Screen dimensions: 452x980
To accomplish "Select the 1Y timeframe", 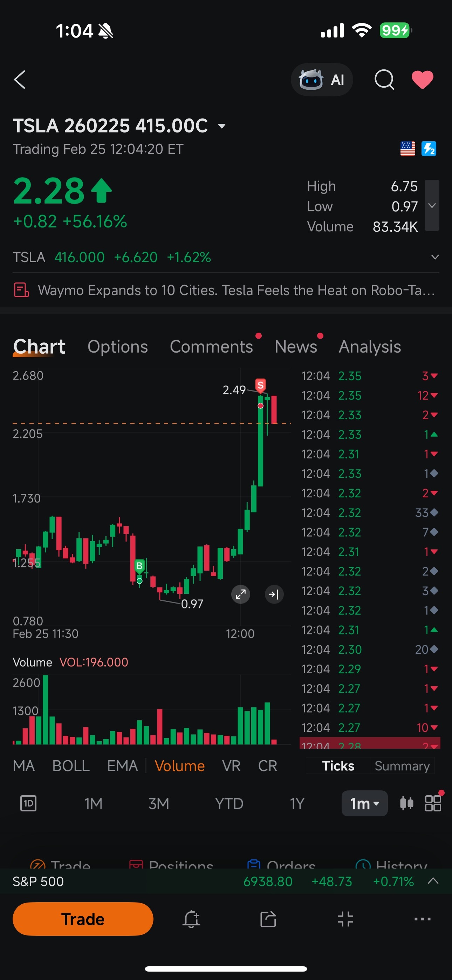I will click(x=297, y=803).
